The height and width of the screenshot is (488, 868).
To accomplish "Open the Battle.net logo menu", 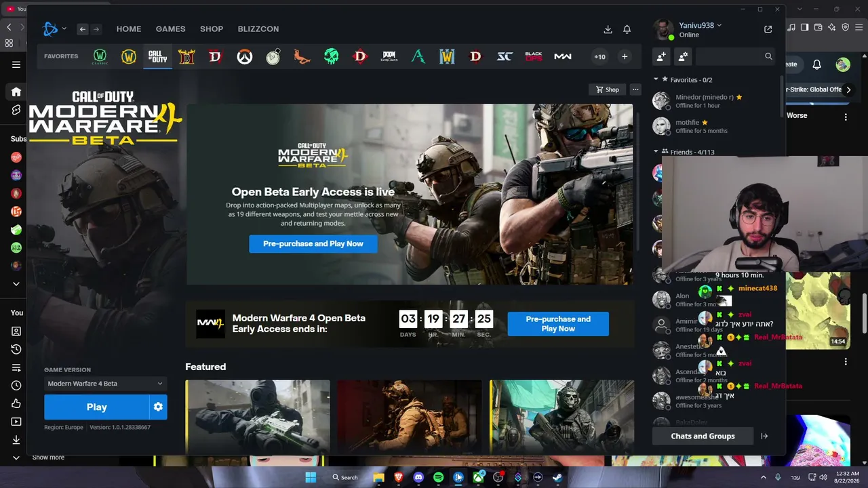I will click(x=54, y=28).
